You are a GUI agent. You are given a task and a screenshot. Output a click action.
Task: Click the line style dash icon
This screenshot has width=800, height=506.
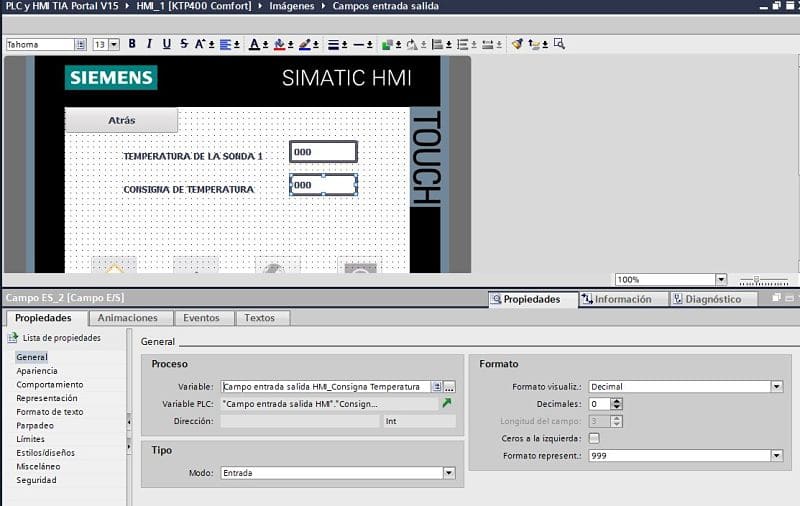(359, 44)
